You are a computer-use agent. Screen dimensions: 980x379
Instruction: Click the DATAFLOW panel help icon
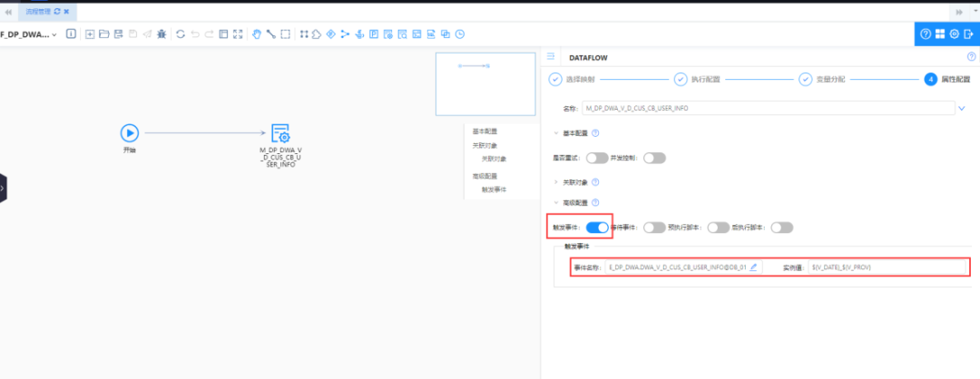pyautogui.click(x=971, y=56)
